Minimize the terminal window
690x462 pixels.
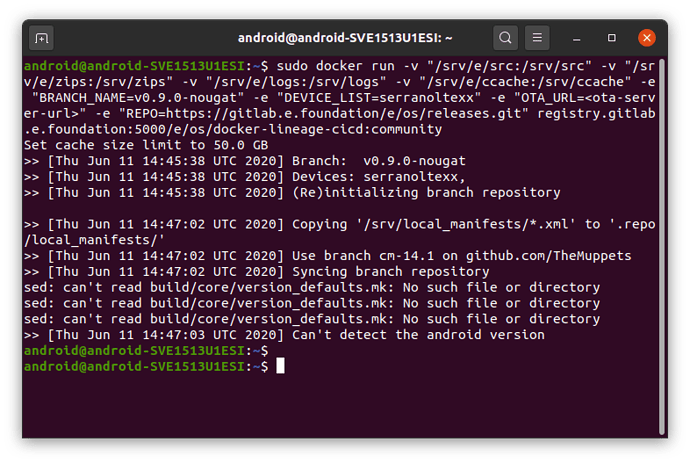point(576,38)
